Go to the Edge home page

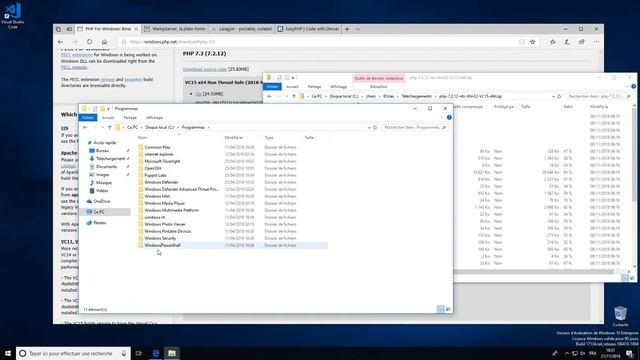(x=104, y=42)
